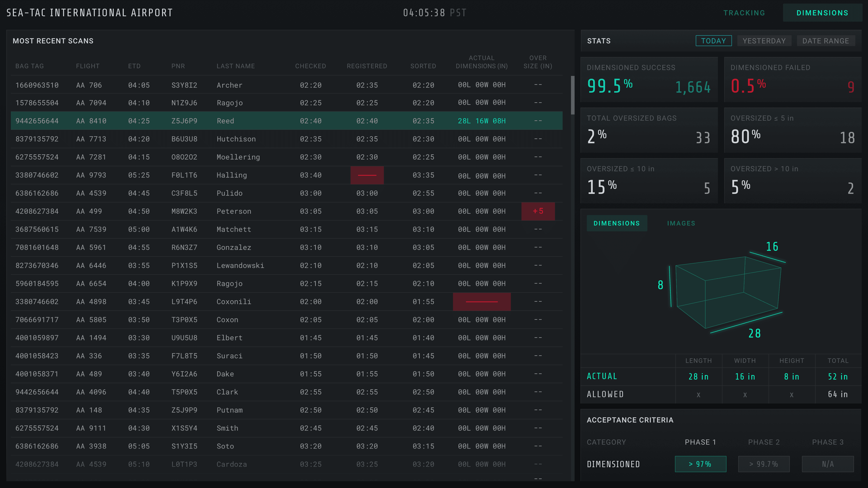868x488 pixels.
Task: Click red missing registered marker for Halling
Action: click(x=367, y=175)
